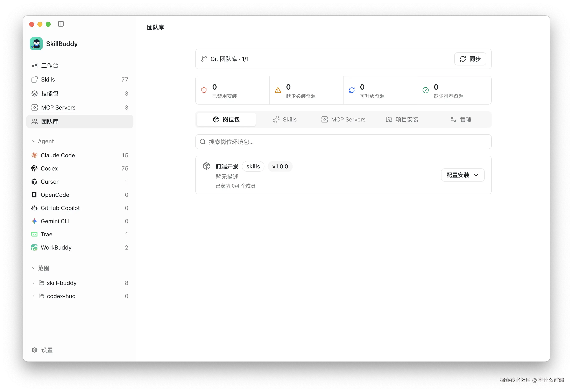Click the search magnifier icon
Image resolution: width=573 pixels, height=392 pixels.
[203, 142]
